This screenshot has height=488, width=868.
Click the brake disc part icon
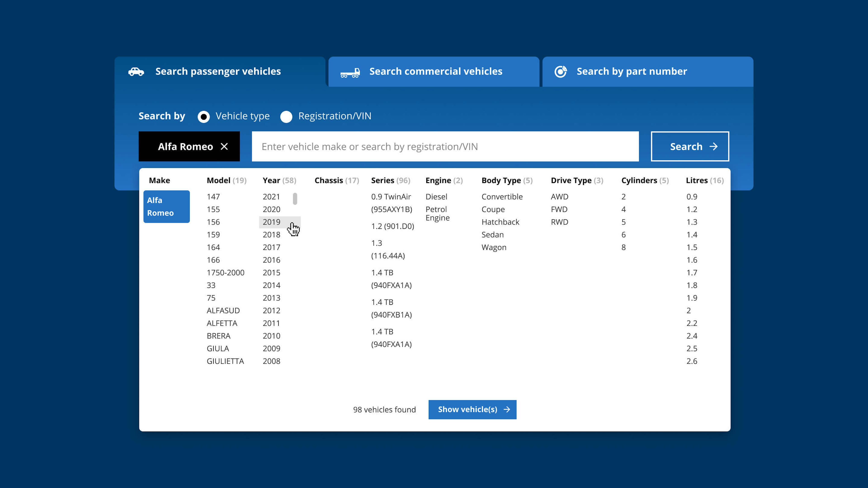[x=561, y=71]
